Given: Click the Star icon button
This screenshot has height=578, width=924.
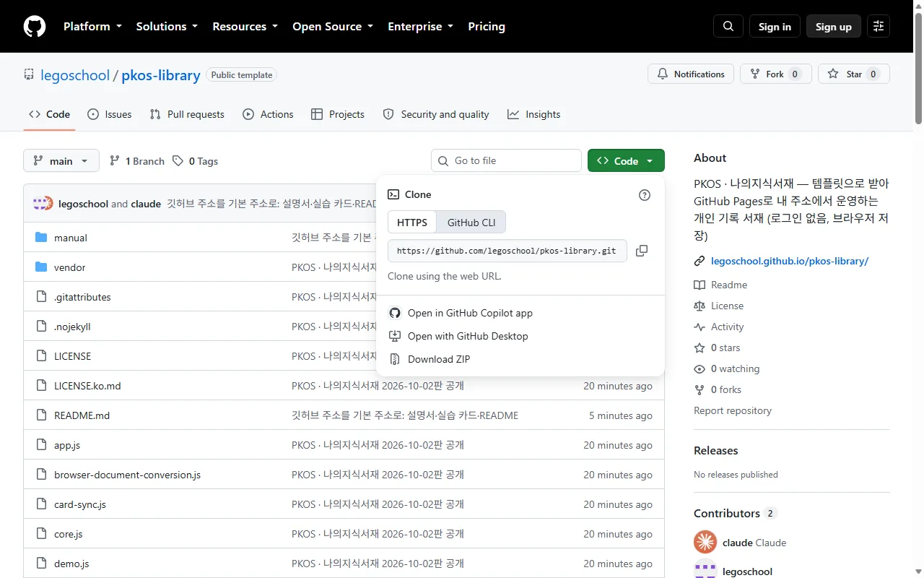Looking at the screenshot, I should [x=854, y=74].
